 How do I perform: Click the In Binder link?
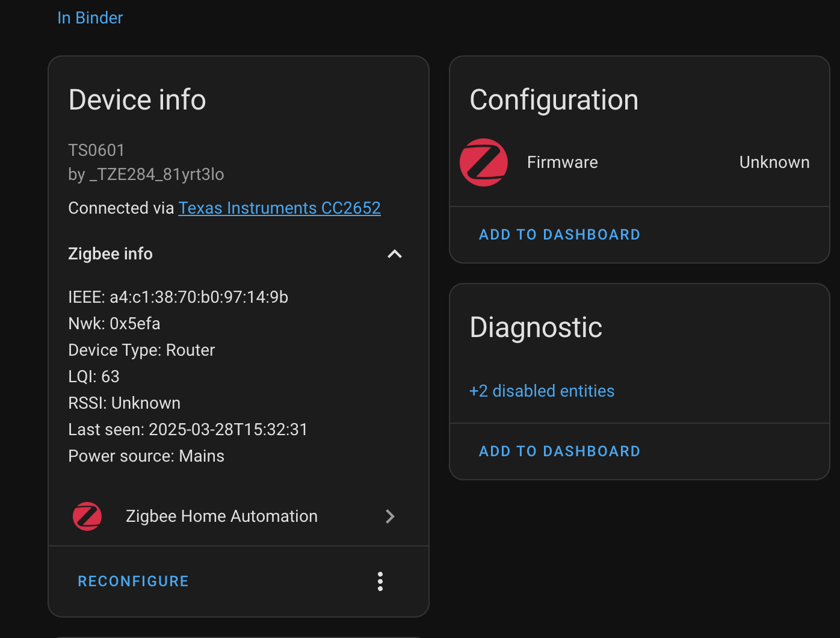click(x=90, y=17)
